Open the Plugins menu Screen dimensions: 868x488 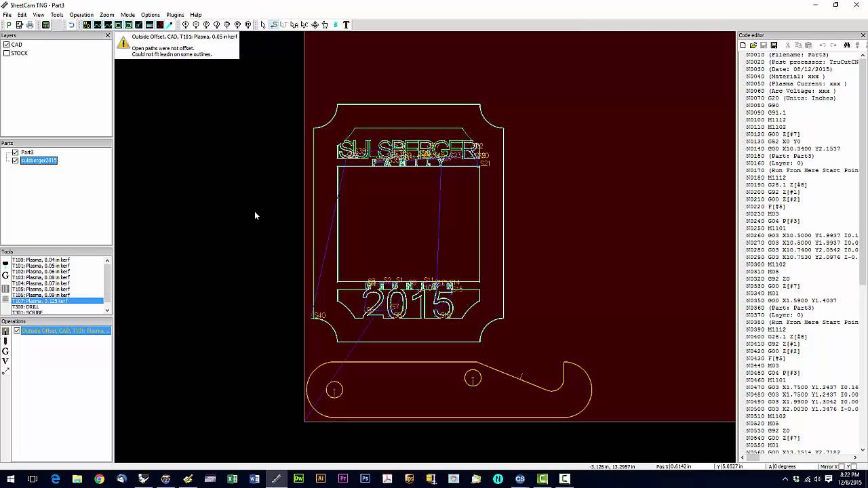(x=175, y=15)
